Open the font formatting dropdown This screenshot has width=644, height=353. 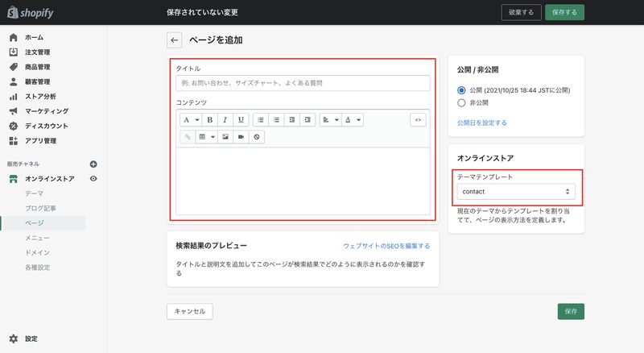191,120
